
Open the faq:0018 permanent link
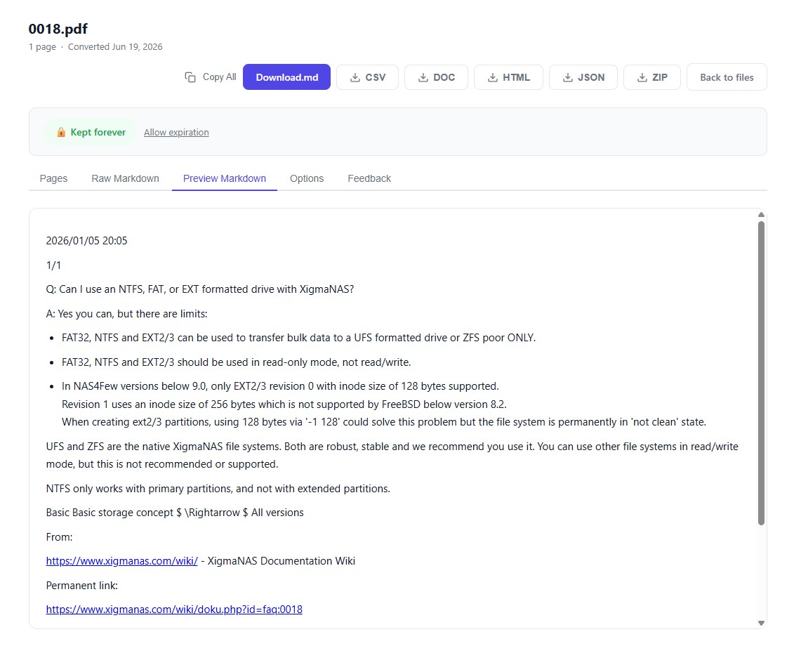coord(174,610)
